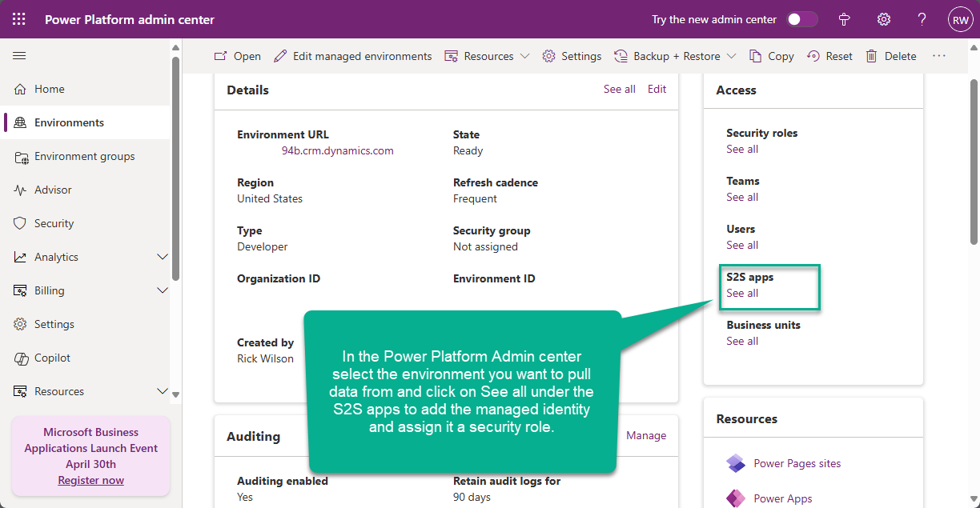This screenshot has height=508, width=980.
Task: Click See all under Business units
Action: click(x=742, y=341)
